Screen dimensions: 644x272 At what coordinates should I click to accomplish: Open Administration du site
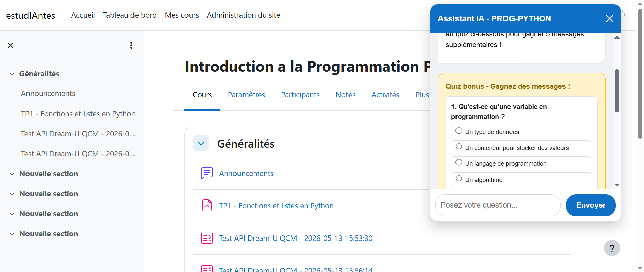tap(244, 15)
